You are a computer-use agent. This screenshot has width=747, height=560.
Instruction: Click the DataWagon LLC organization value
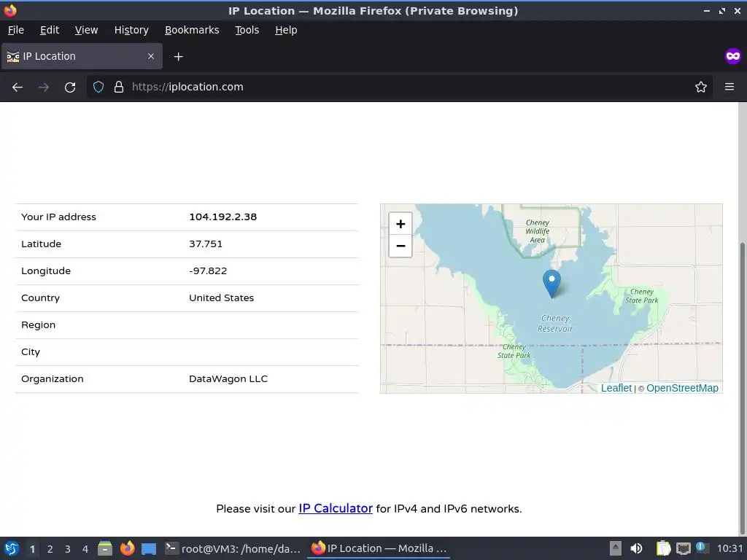(x=228, y=379)
